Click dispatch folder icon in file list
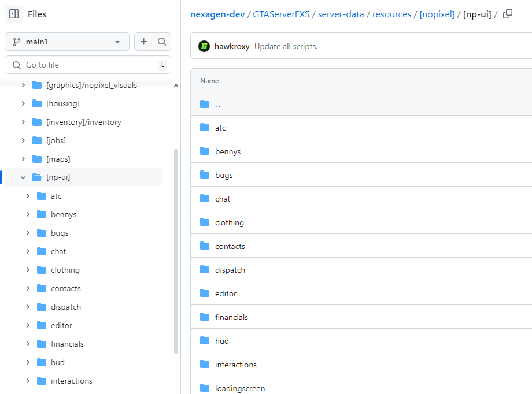 click(205, 270)
